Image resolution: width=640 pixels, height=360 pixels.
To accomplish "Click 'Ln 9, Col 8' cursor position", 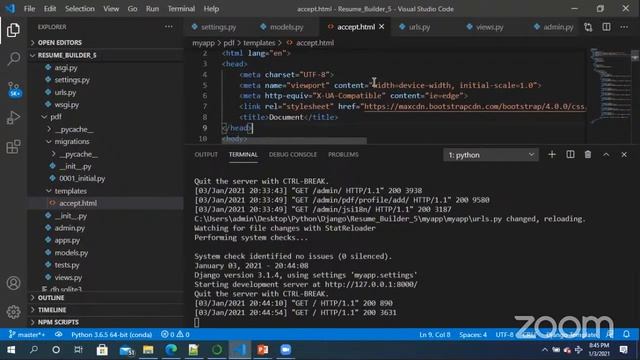I will (x=434, y=334).
